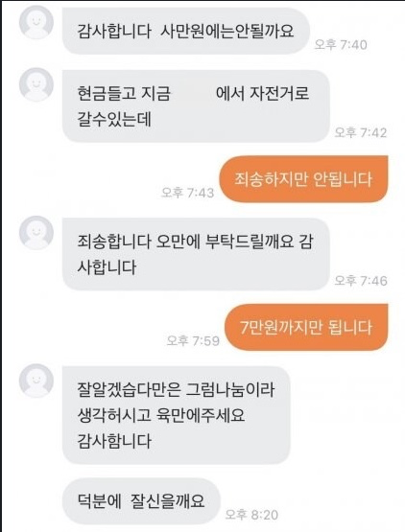Click timestamp 오후 7:42
The width and height of the screenshot is (405, 532).
point(361,132)
